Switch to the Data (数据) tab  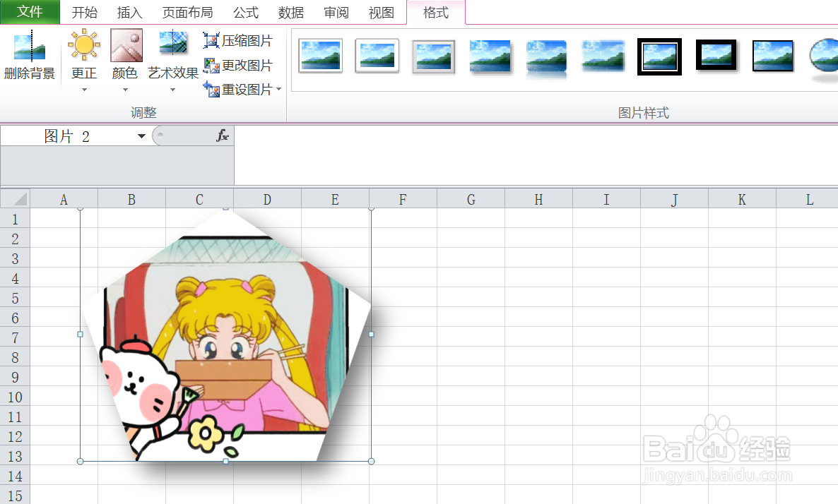coord(291,12)
